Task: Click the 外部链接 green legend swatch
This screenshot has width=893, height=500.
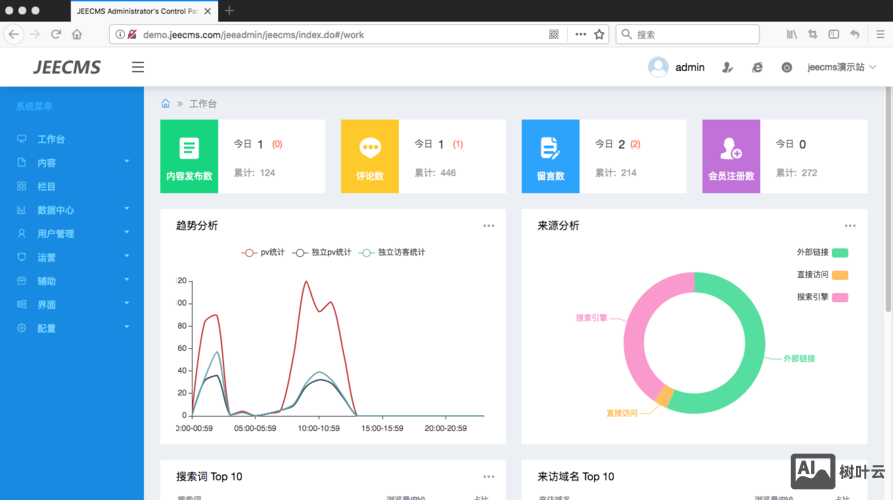Action: pos(840,252)
